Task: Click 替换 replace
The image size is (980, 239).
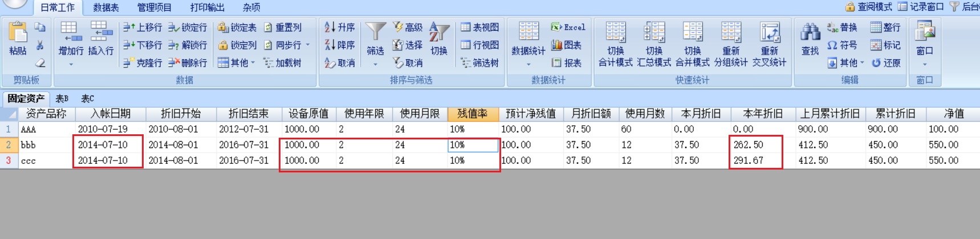Action: (x=843, y=27)
